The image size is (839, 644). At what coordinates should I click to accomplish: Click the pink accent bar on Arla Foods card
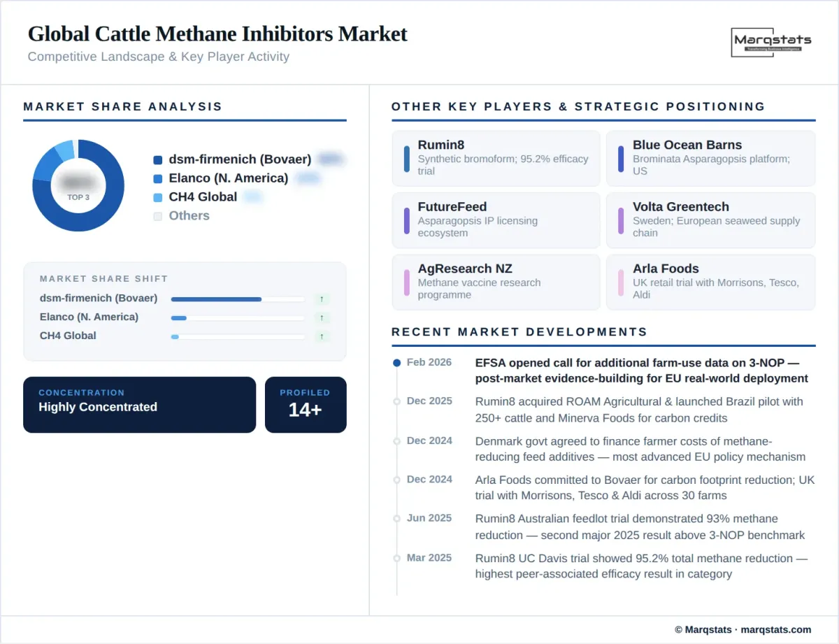(622, 282)
